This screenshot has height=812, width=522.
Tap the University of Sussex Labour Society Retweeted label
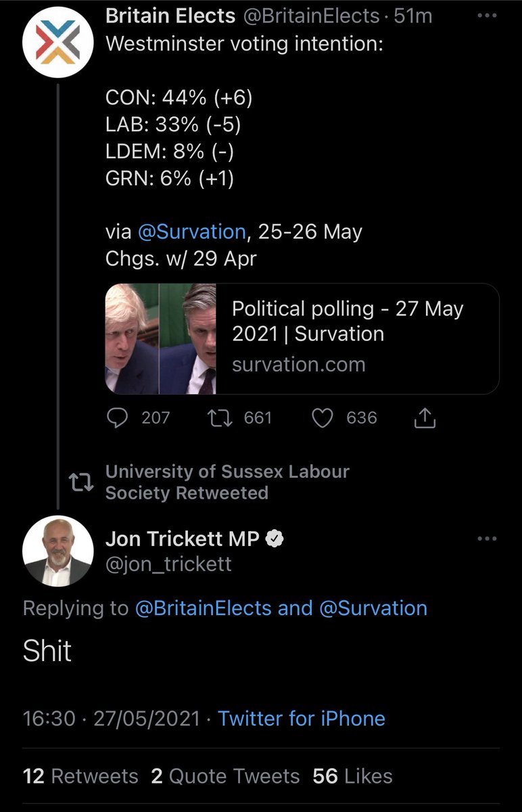227,482
